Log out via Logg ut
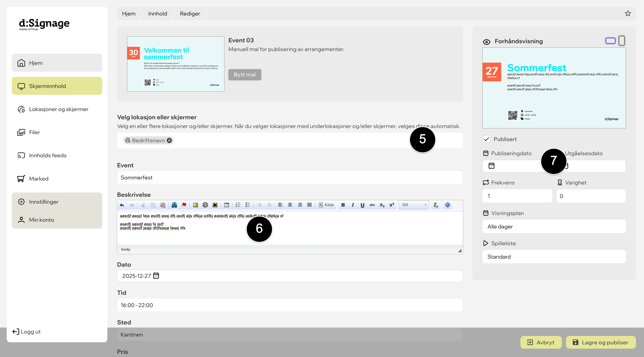This screenshot has height=357, width=644. click(x=26, y=332)
